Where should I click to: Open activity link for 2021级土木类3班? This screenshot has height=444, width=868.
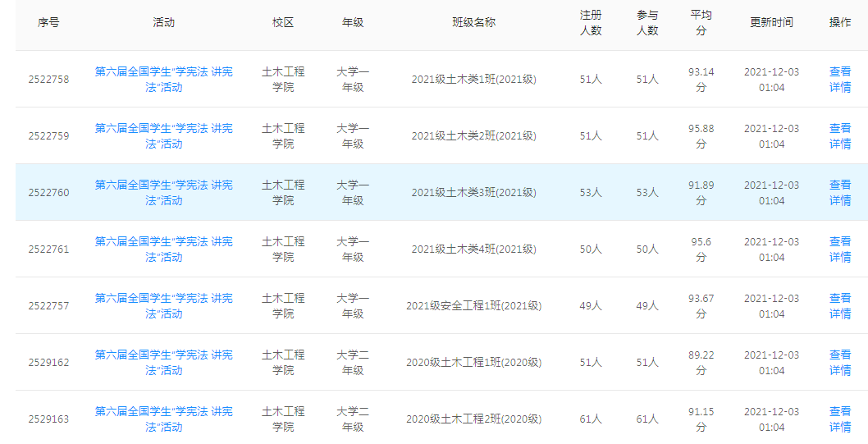[x=163, y=193]
